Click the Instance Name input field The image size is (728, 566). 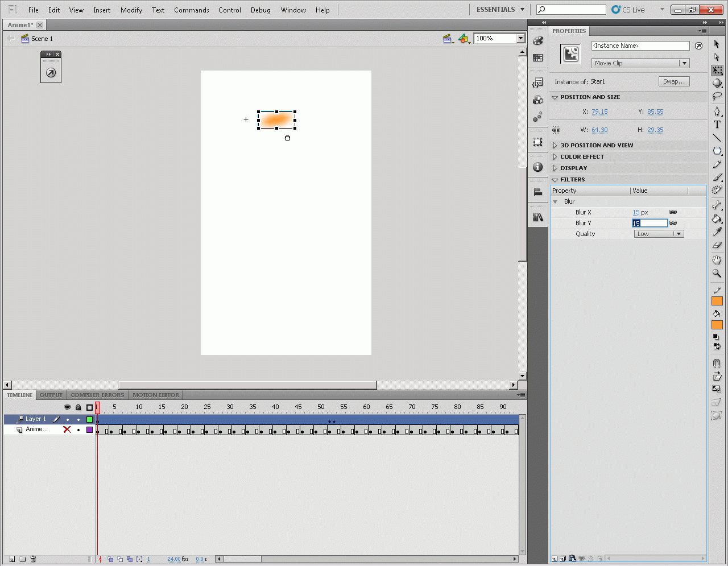coord(640,46)
